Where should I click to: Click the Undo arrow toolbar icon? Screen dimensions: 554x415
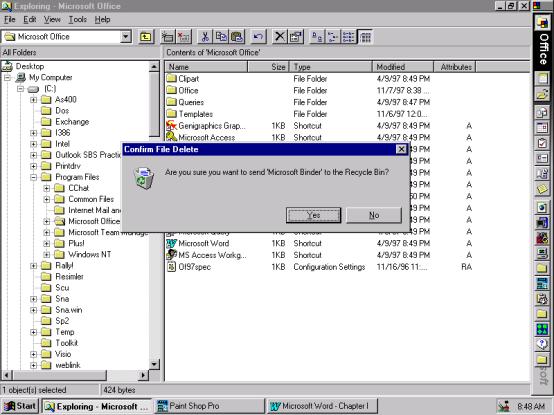click(258, 37)
